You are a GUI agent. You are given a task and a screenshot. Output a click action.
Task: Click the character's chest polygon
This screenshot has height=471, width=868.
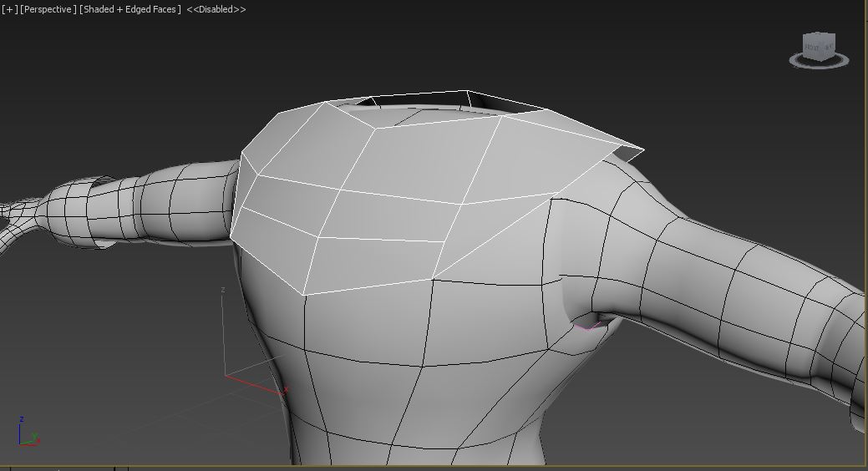(x=368, y=326)
